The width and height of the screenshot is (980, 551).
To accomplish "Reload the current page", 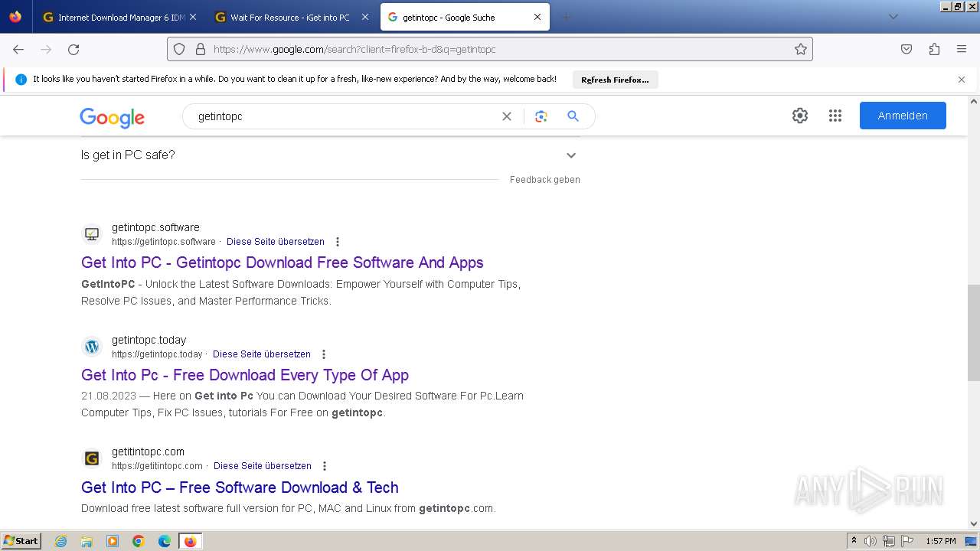I will coord(73,49).
